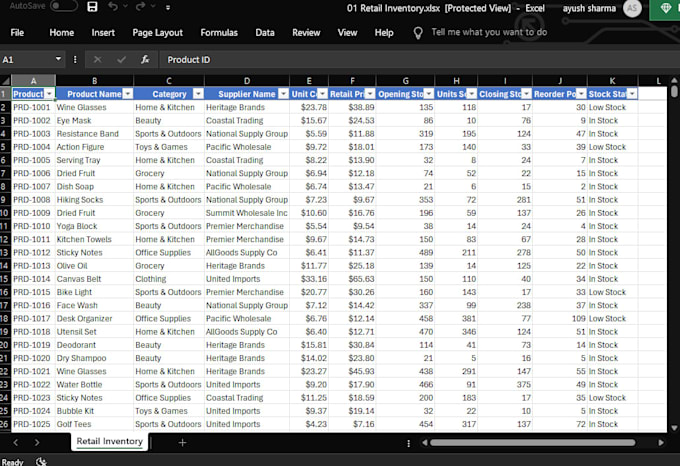
Task: Select column B header
Action: tap(95, 81)
